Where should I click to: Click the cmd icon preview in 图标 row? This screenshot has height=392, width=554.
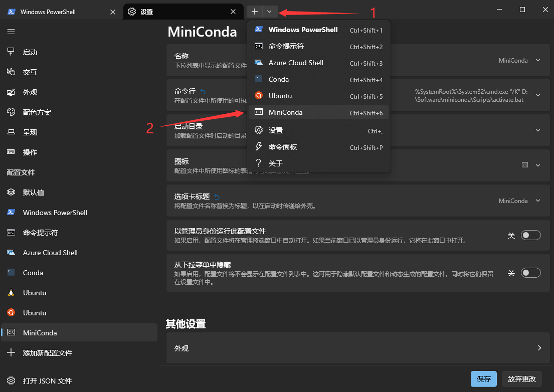point(525,165)
